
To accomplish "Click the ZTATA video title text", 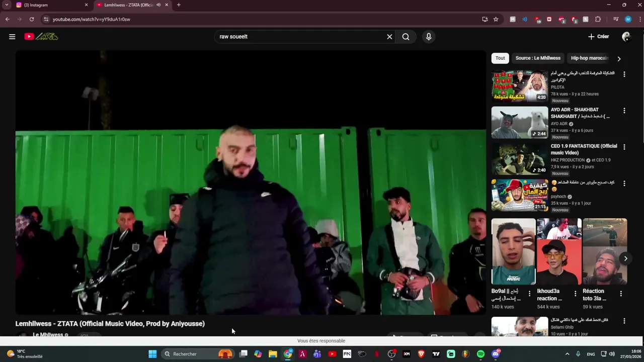I will (x=110, y=324).
